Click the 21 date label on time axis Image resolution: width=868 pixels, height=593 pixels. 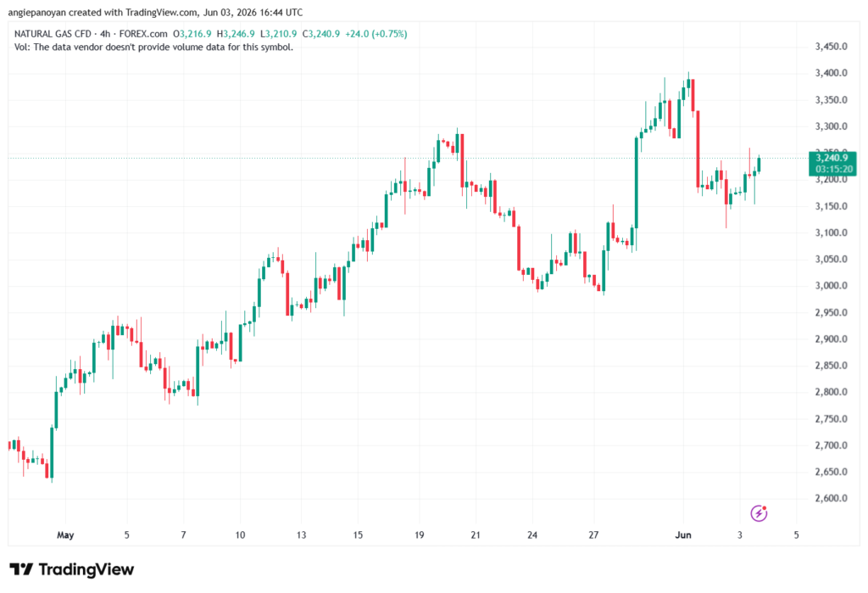point(476,535)
